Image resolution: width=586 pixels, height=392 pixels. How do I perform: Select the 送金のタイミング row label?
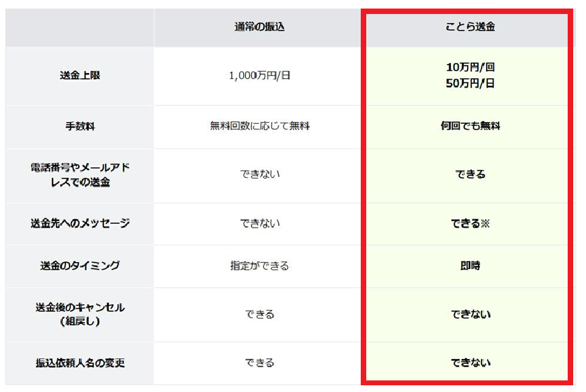[80, 266]
